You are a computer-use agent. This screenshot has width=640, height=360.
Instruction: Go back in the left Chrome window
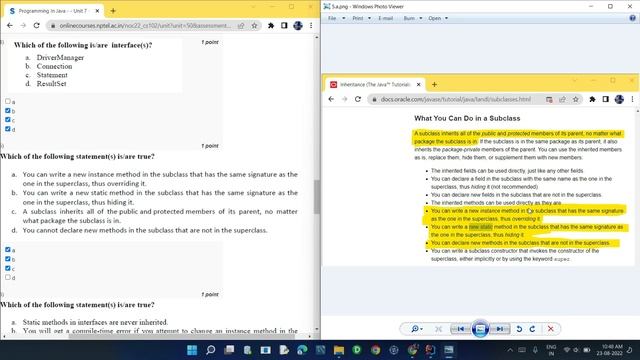(10, 25)
